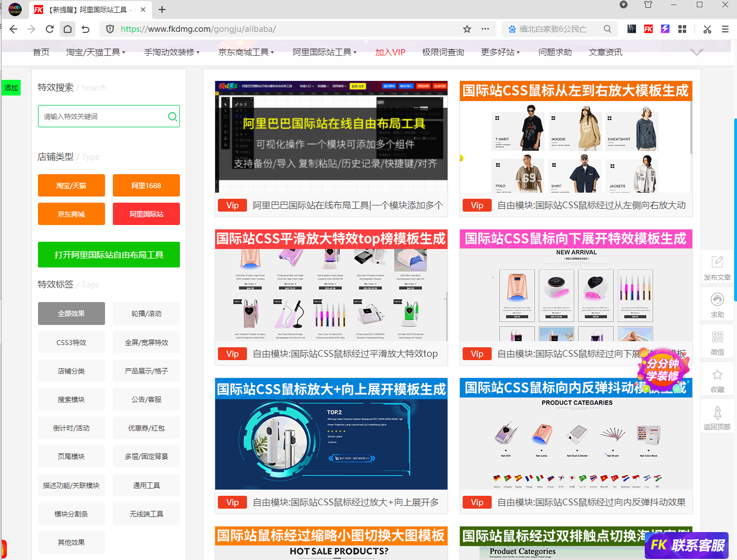Select the 店铺分类 tag filter
This screenshot has height=560, width=737.
[72, 371]
